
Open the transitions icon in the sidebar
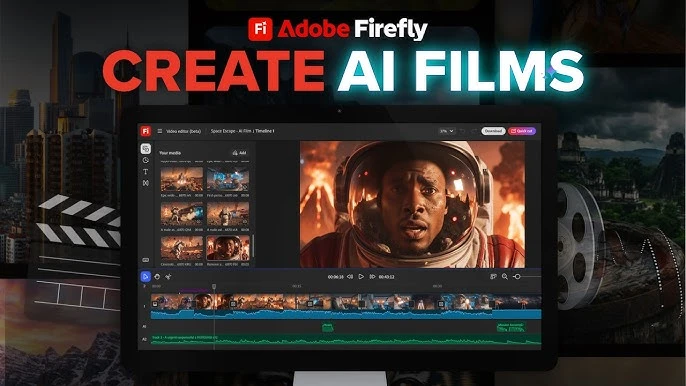[x=146, y=183]
